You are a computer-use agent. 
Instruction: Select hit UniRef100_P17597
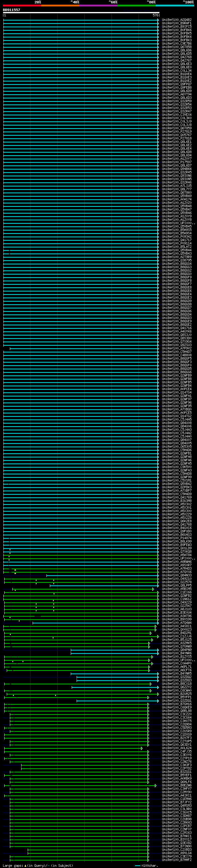tap(177, 162)
